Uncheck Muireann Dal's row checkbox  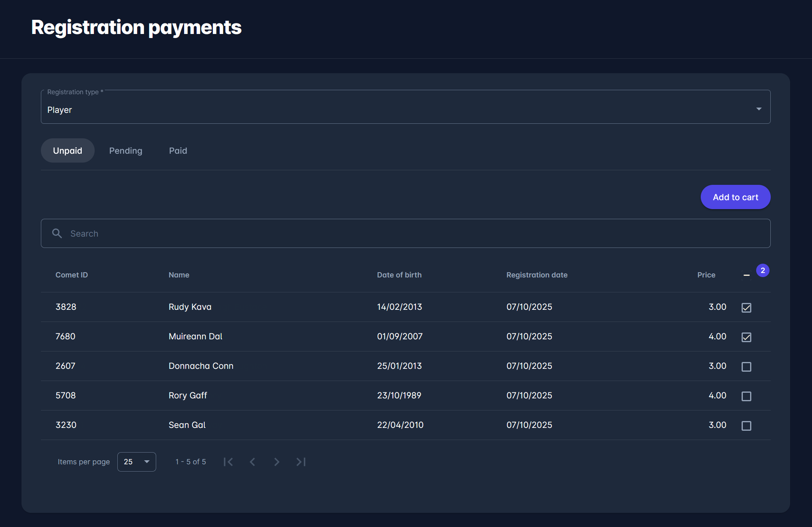pyautogui.click(x=746, y=337)
